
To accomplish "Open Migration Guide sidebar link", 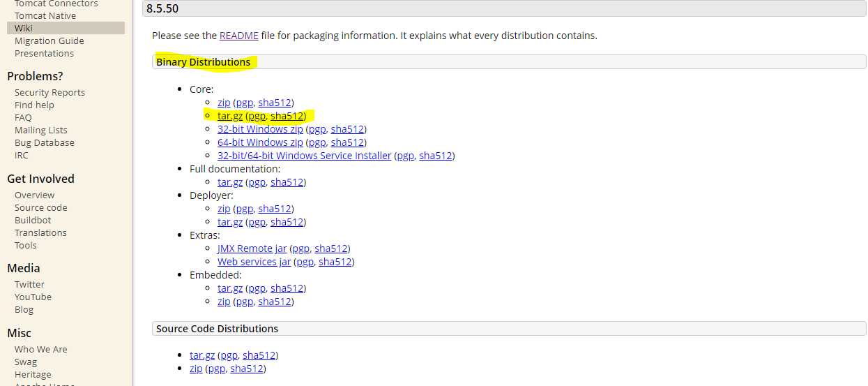I will pyautogui.click(x=50, y=40).
